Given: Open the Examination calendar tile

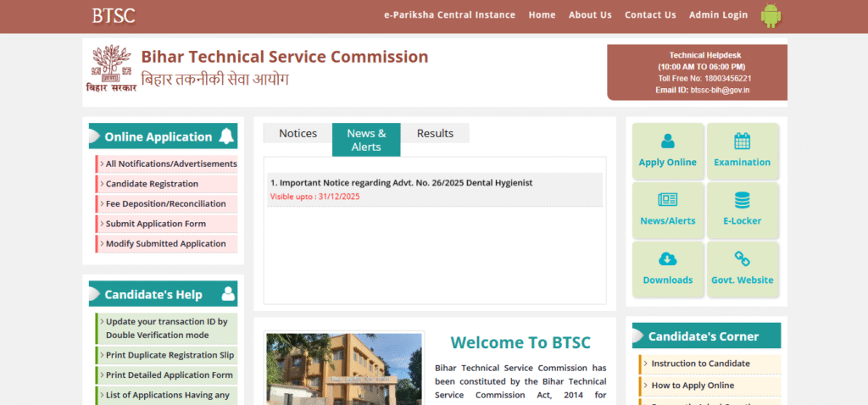Looking at the screenshot, I should coord(742,151).
